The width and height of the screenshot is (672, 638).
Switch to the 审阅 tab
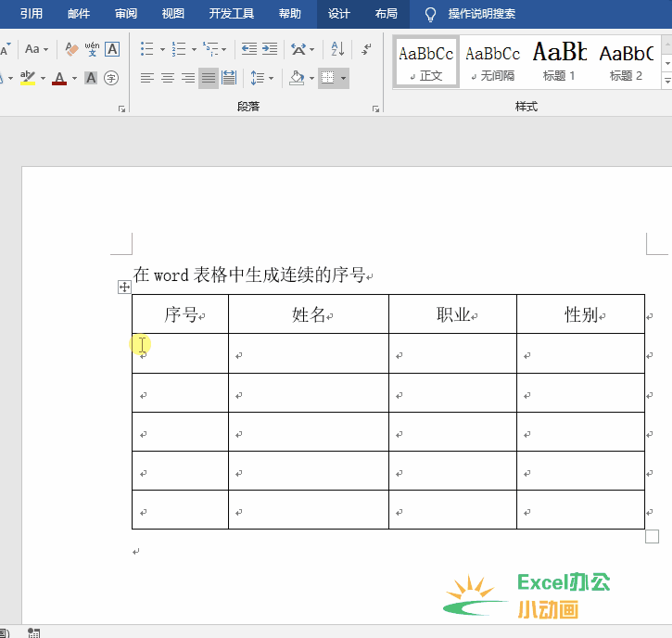point(126,14)
